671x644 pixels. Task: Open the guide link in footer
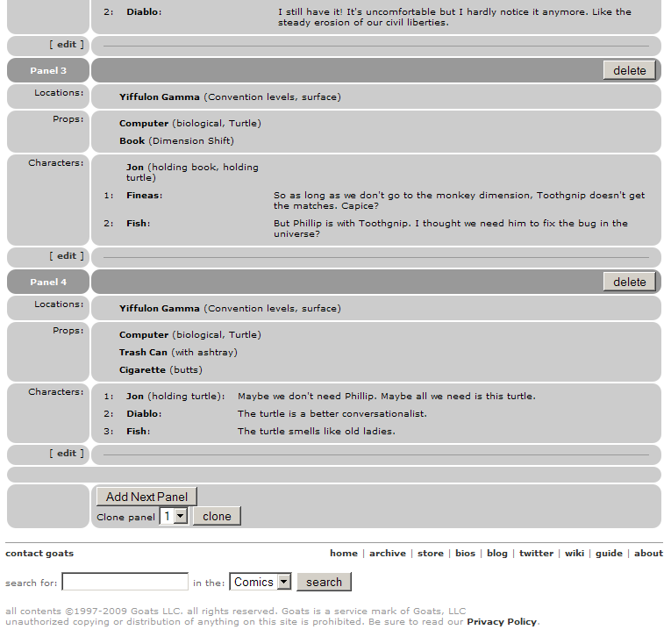click(x=609, y=554)
